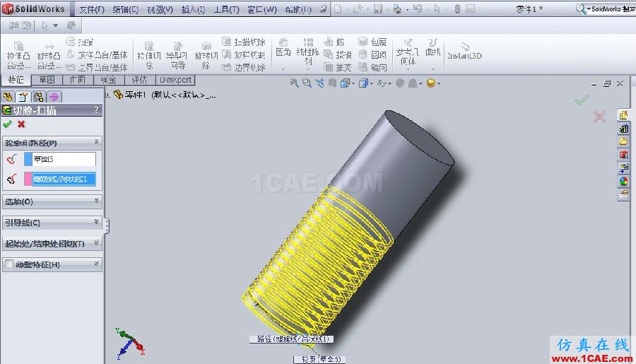Select the Boundary Cut (边界切除) tool

click(x=244, y=67)
